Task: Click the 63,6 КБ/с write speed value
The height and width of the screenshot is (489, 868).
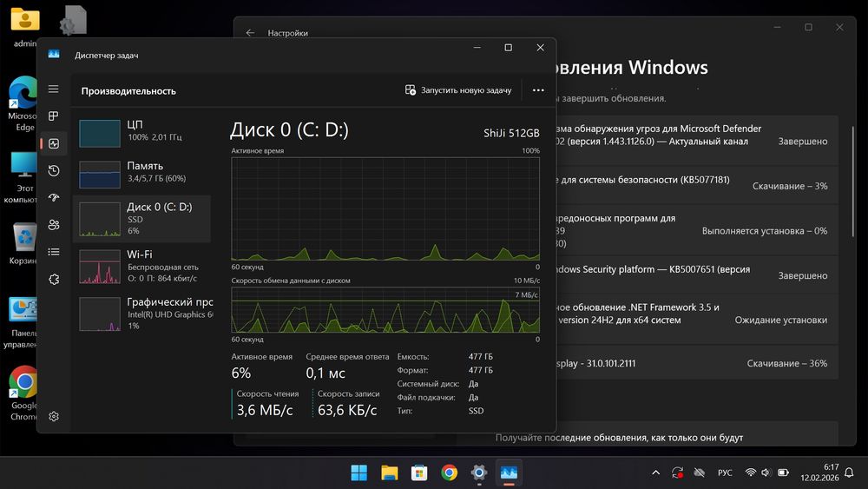Action: pos(347,410)
